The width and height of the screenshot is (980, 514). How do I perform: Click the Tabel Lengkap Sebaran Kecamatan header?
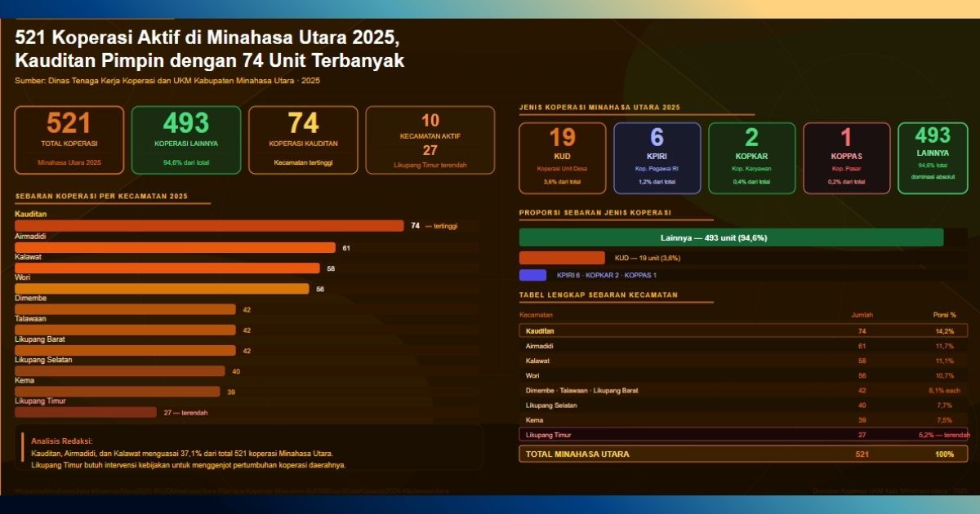pyautogui.click(x=600, y=295)
